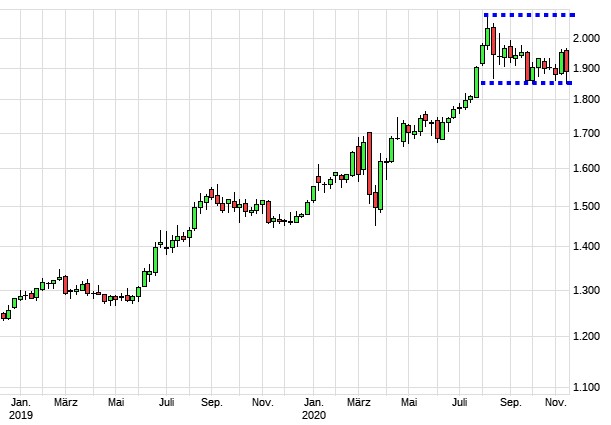Image resolution: width=611 pixels, height=425 pixels.
Task: Click the 1.200 price axis label
Action: (x=586, y=336)
